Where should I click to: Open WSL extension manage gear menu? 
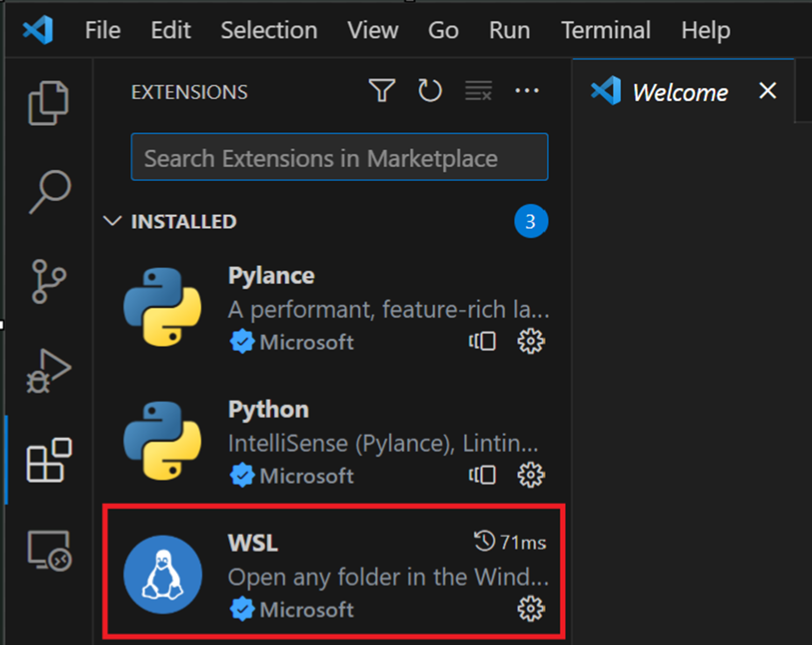point(531,609)
